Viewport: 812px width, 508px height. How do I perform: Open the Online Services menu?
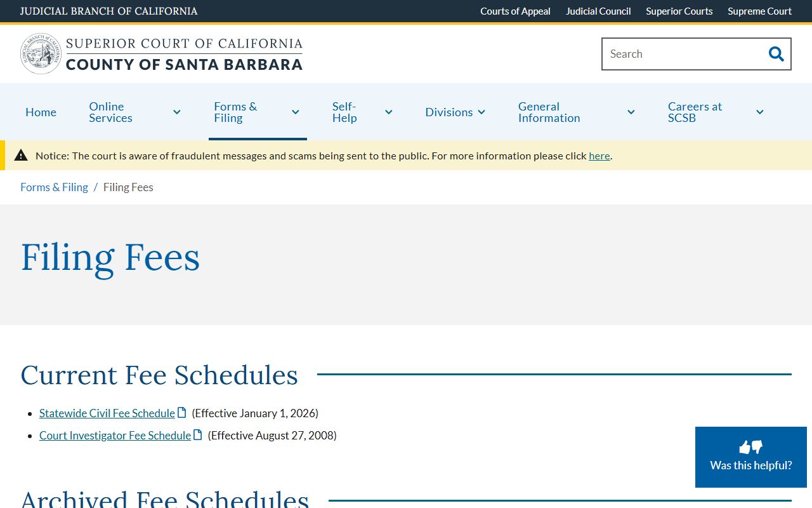tap(111, 112)
